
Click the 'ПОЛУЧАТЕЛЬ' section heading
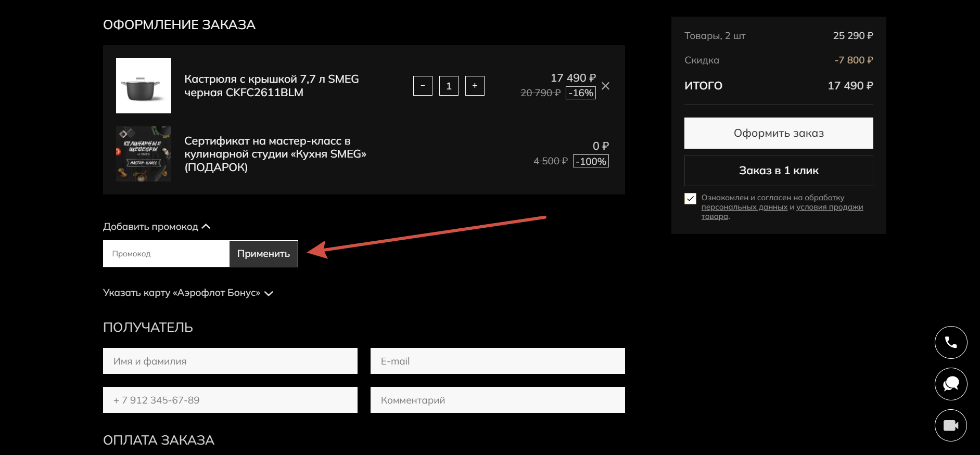click(148, 328)
